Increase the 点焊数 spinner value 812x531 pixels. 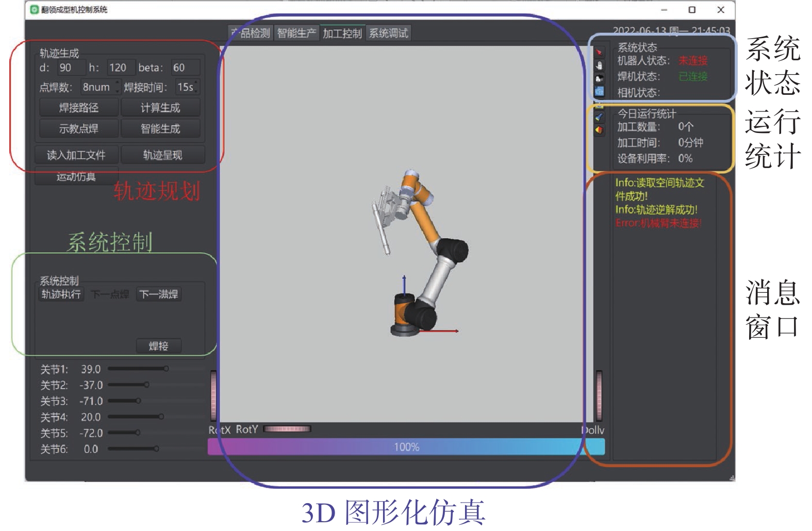coord(118,84)
